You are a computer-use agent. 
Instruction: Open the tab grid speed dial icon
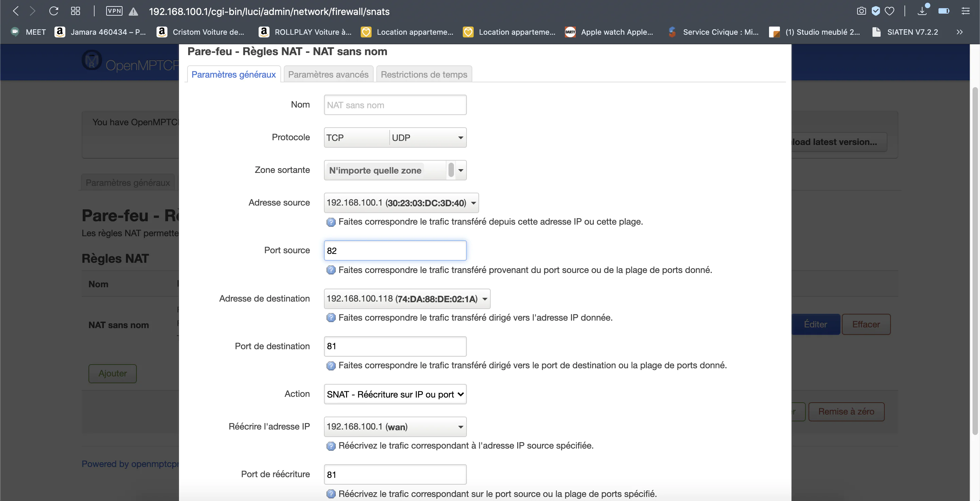(75, 11)
